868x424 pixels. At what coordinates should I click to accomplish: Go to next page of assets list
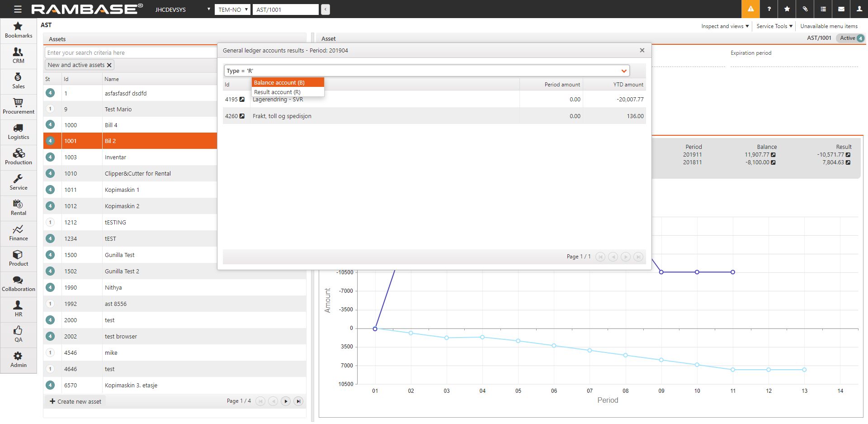(x=286, y=401)
